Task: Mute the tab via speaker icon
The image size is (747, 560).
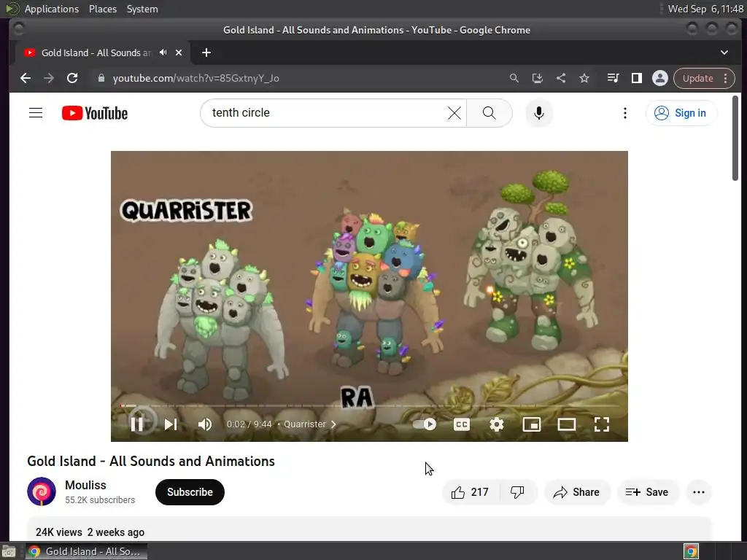Action: click(x=163, y=52)
